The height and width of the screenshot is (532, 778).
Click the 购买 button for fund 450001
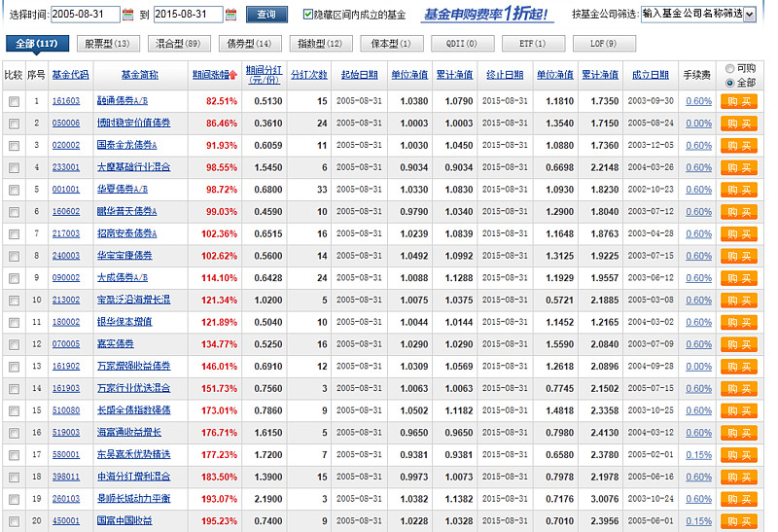738,521
